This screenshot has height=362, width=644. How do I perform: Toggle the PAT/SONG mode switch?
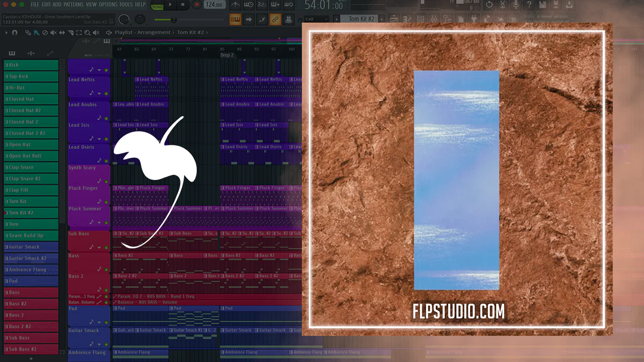157,5
